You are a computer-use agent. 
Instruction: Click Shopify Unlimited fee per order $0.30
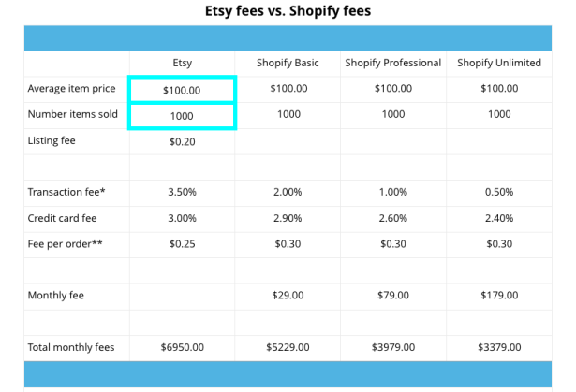pos(499,244)
